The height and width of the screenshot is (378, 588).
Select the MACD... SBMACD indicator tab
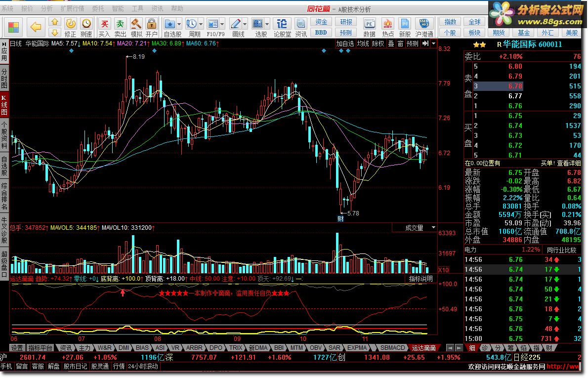click(393, 348)
